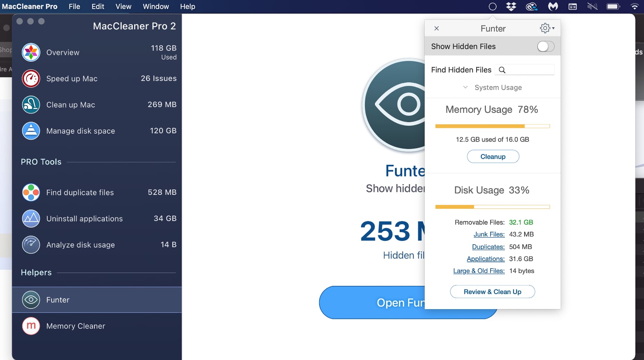The image size is (644, 360).
Task: Open the Funter settings gear dropdown
Action: 546,28
